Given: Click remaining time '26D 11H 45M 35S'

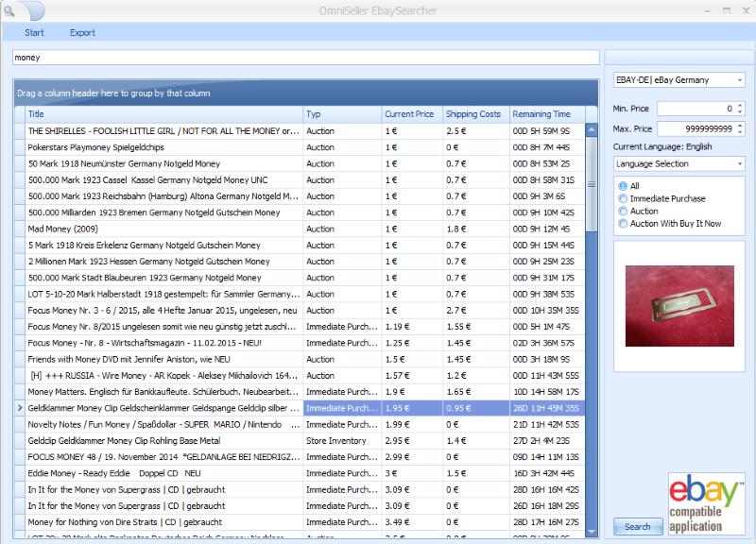Looking at the screenshot, I should [x=547, y=408].
